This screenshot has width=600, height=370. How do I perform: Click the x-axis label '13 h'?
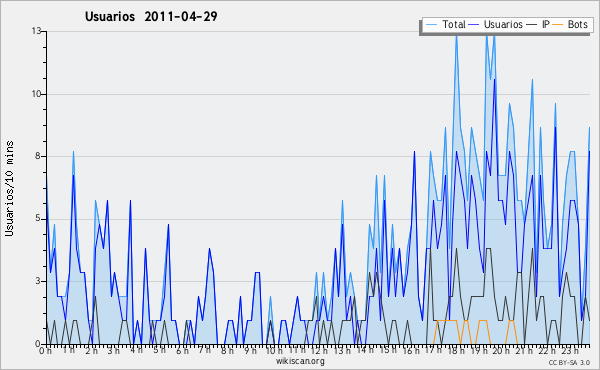pos(342,350)
